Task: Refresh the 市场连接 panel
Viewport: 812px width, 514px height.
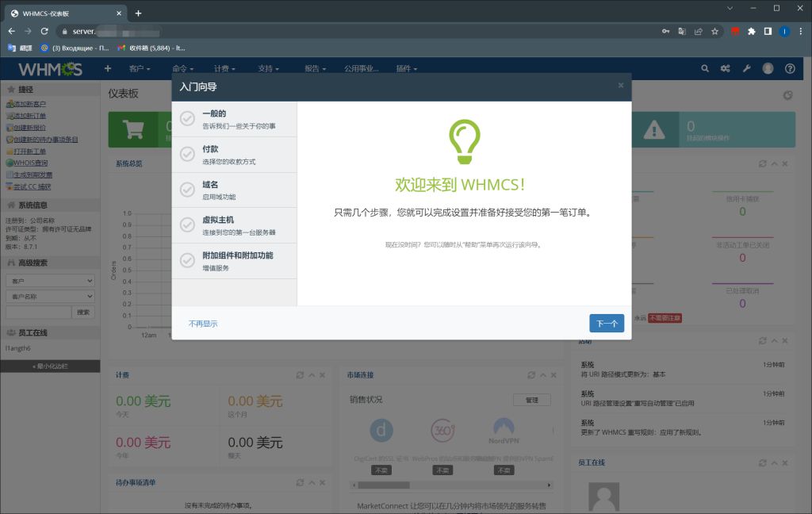Action: (x=531, y=375)
